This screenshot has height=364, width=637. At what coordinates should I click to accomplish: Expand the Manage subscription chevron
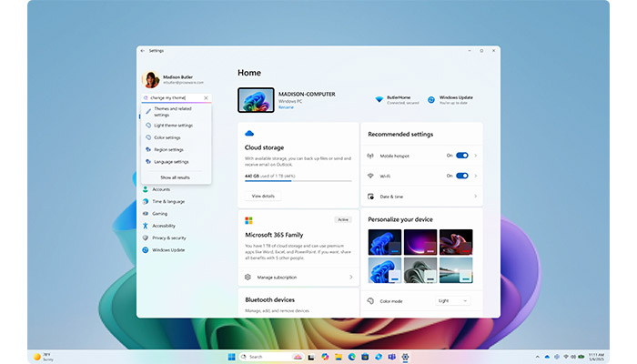click(351, 277)
